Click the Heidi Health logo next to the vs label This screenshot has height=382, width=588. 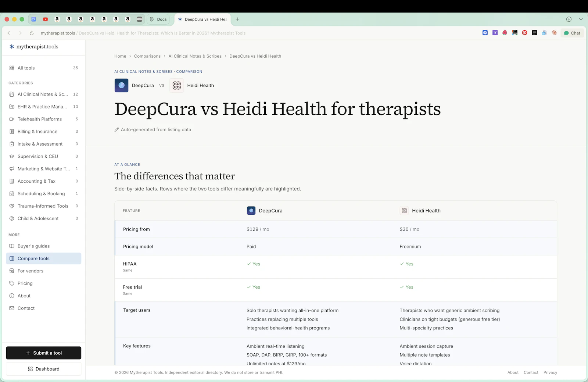point(177,85)
